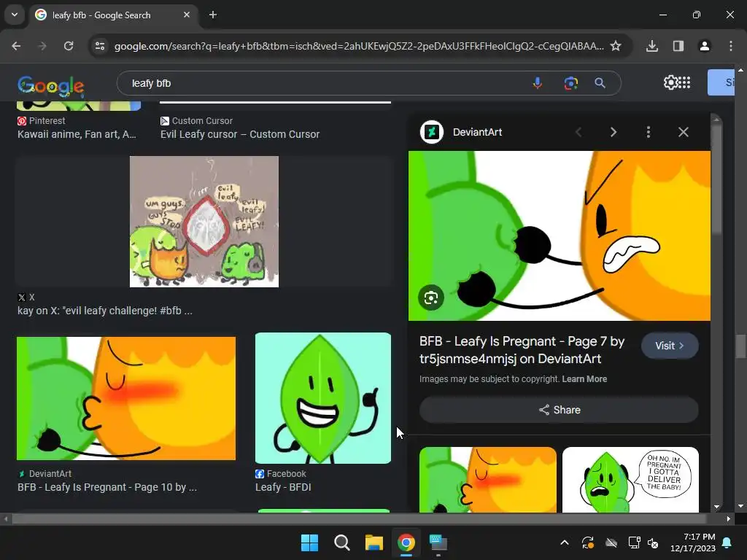Open Leafy - BFDI Facebook caption link

point(283,487)
